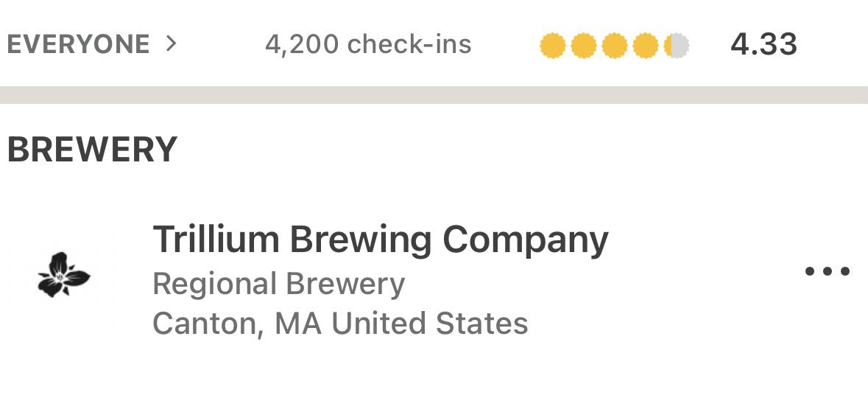868x398 pixels.
Task: Tap the Regional Brewery type label
Action: 278,284
